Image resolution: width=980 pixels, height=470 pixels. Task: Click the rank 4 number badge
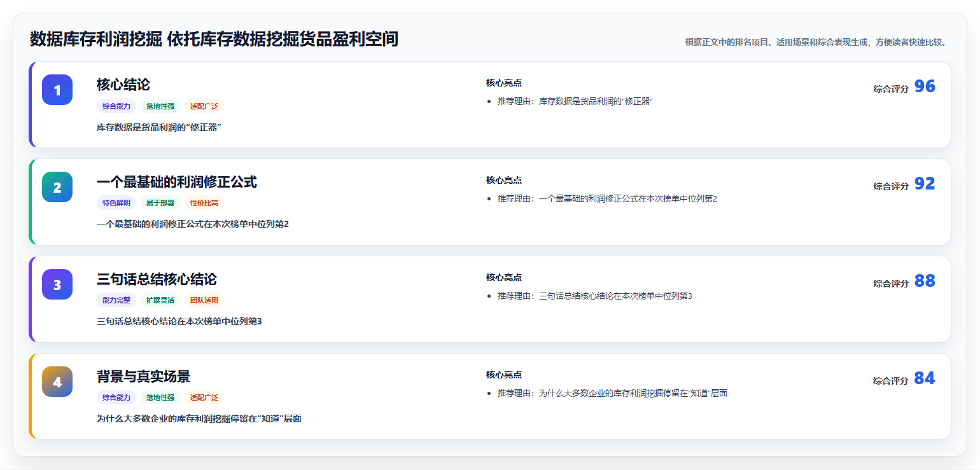[x=57, y=382]
